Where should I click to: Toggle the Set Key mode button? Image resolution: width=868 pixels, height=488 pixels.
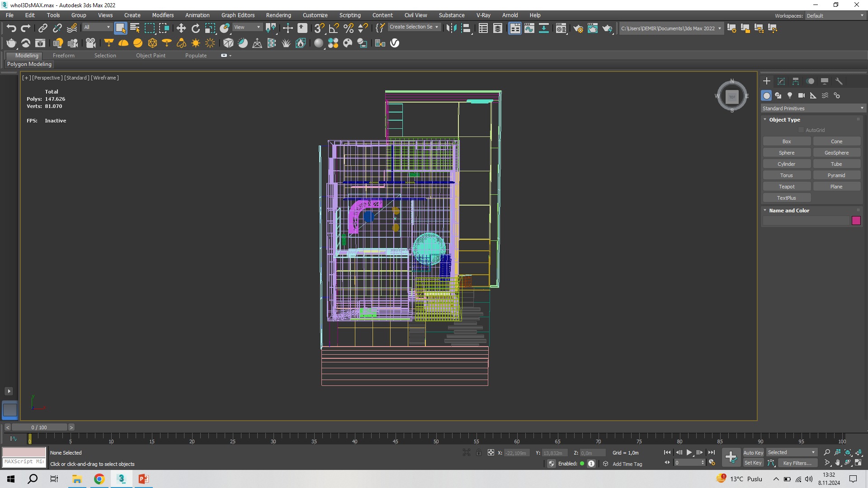click(753, 463)
